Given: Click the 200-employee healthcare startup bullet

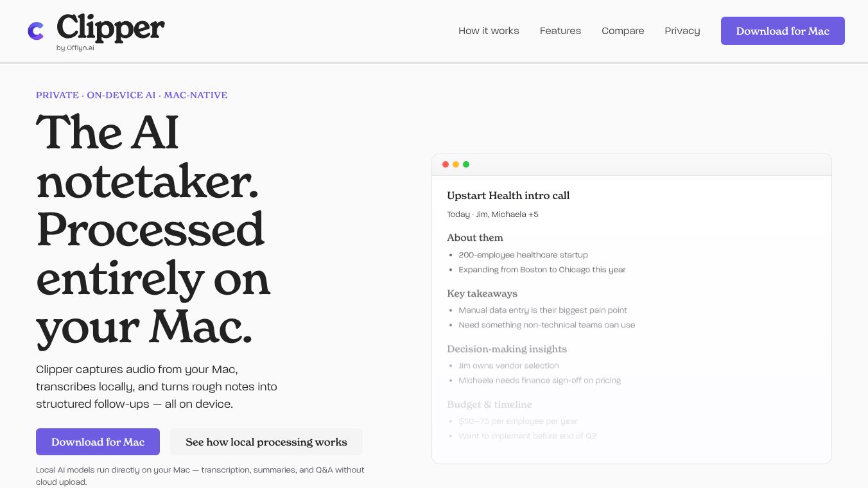Looking at the screenshot, I should [x=523, y=255].
